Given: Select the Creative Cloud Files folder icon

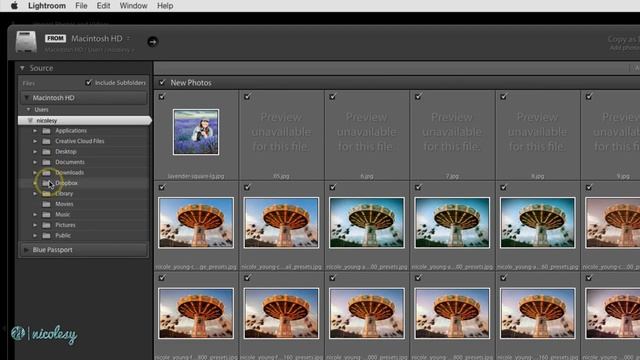Looking at the screenshot, I should (x=47, y=141).
